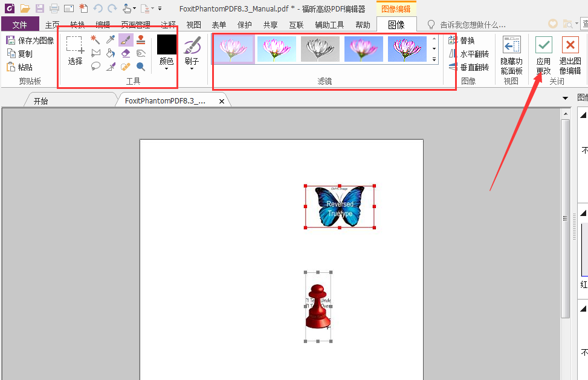Apply the blurred flower filter
The width and height of the screenshot is (588, 380).
pos(364,49)
